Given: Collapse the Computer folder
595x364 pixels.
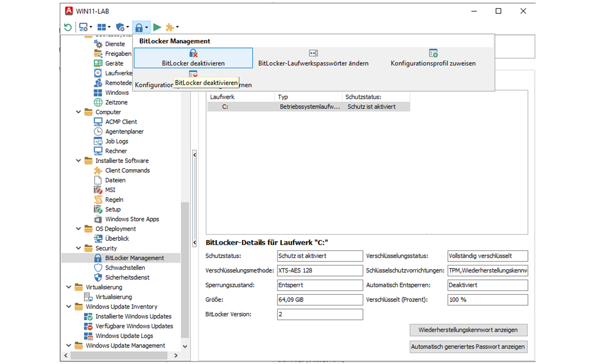Looking at the screenshot, I should point(78,112).
